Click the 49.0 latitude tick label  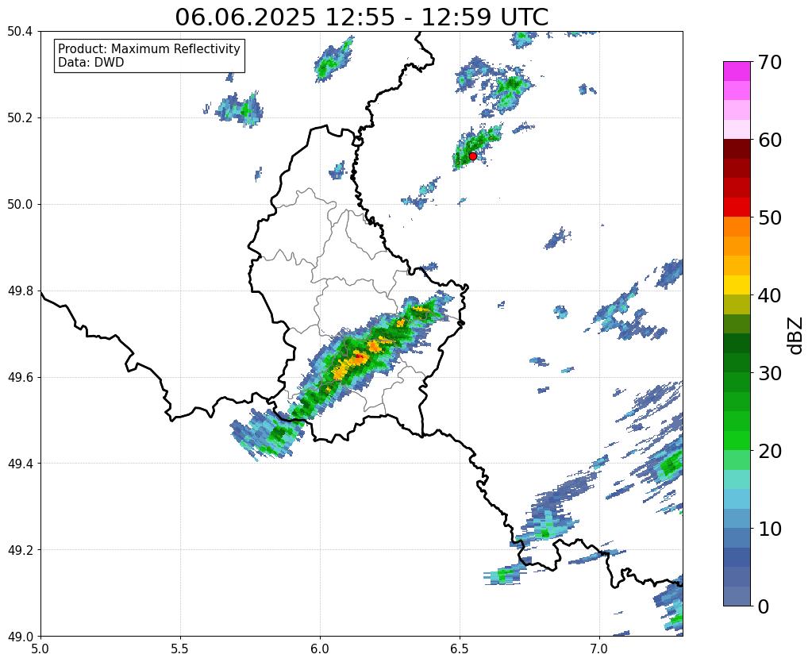pos(20,636)
